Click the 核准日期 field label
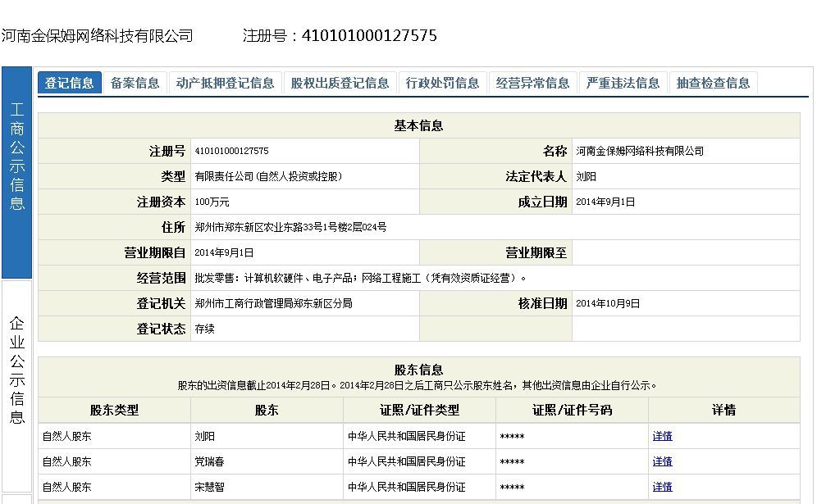The height and width of the screenshot is (504, 817). click(542, 303)
